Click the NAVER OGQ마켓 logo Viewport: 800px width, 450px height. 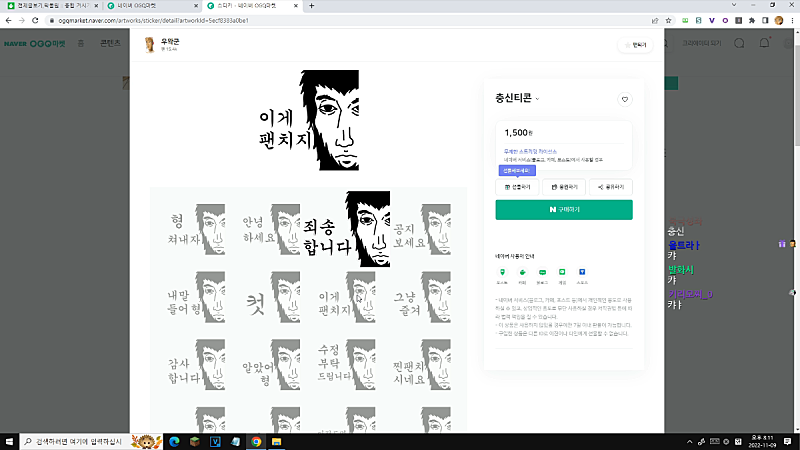click(35, 44)
